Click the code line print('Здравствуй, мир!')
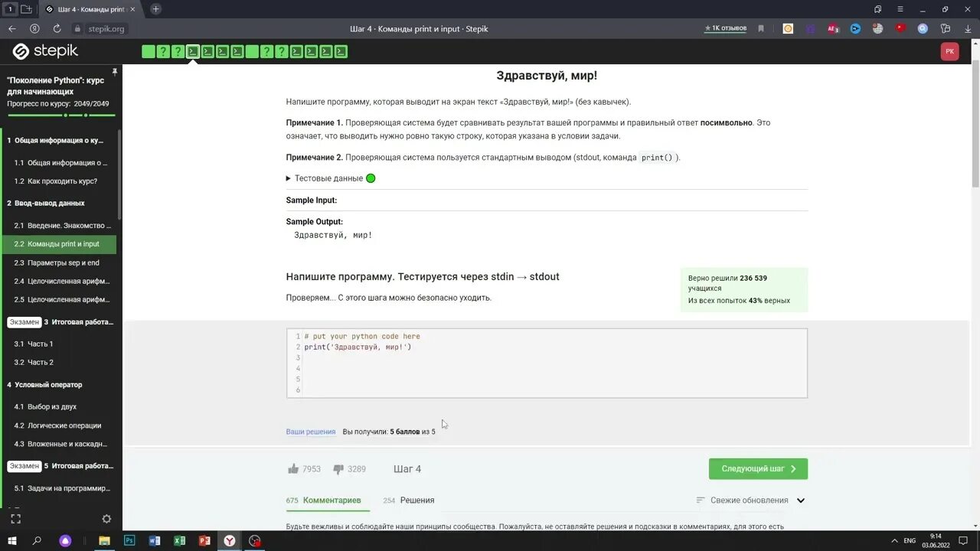The image size is (980, 551). click(x=358, y=347)
